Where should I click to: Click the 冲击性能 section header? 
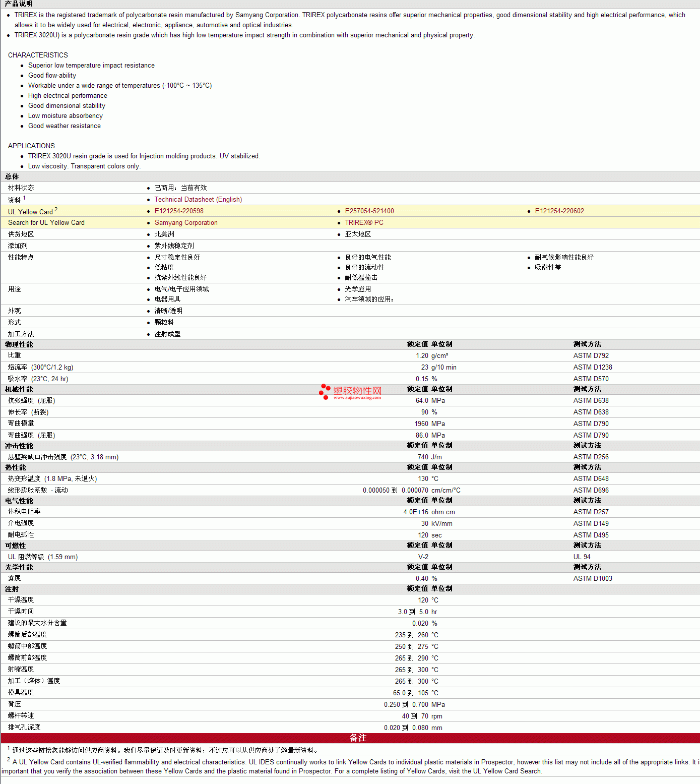point(19,446)
